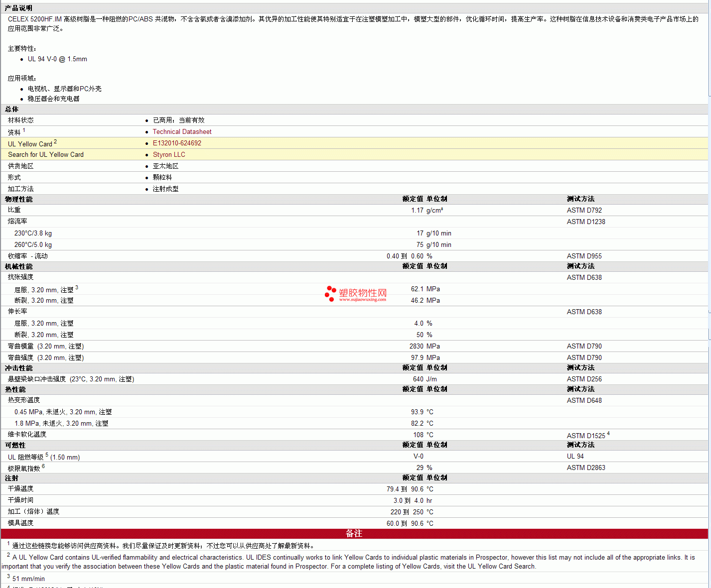Viewport: 711px width, 588px height.
Task: Select the 机械性能 section header
Action: tap(18, 267)
